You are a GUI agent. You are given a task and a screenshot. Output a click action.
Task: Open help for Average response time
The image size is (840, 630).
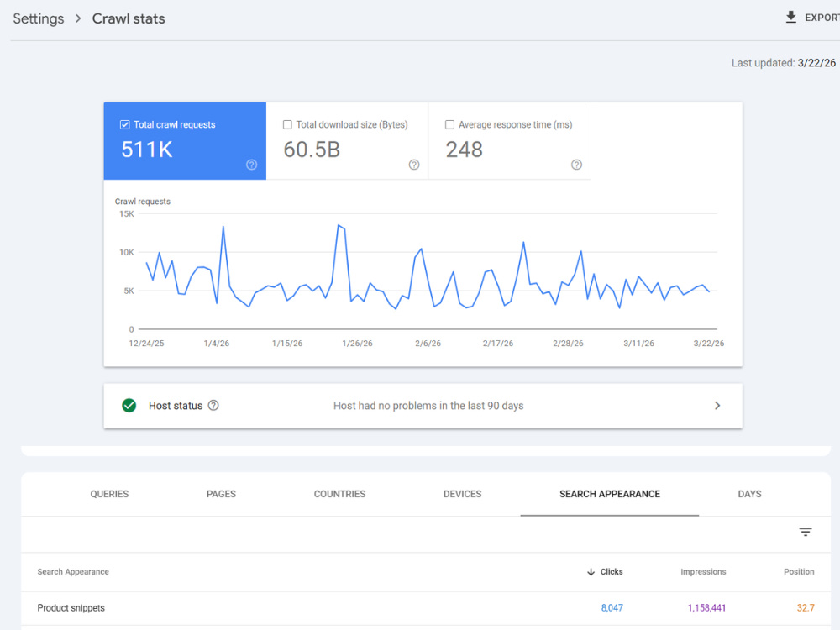tap(576, 165)
